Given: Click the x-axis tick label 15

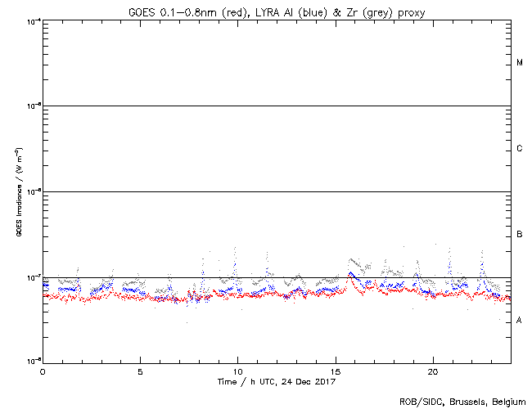Looking at the screenshot, I should click(336, 371).
